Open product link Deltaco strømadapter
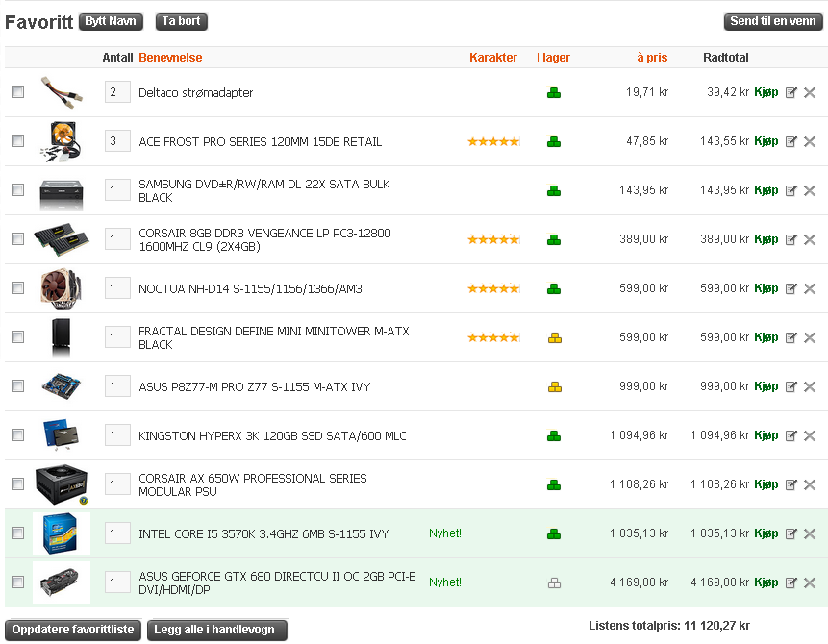The height and width of the screenshot is (644, 828). pyautogui.click(x=196, y=93)
